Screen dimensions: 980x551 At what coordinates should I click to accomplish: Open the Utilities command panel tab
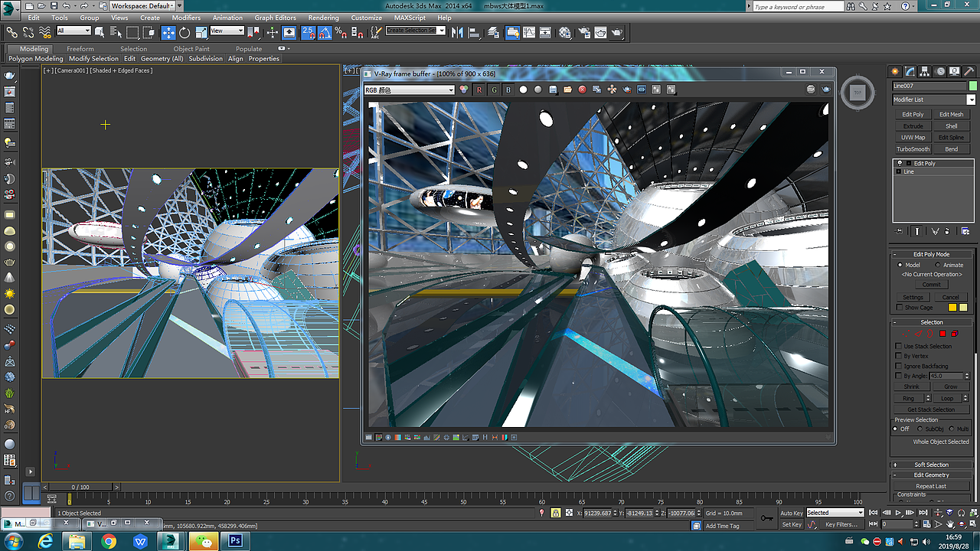969,71
